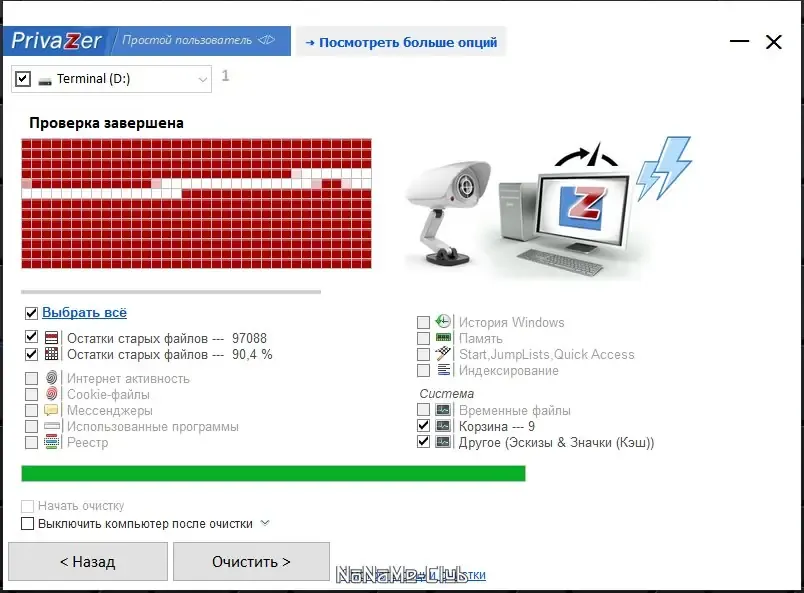The width and height of the screenshot is (804, 593).
Task: Follow the Выбрать всё link
Action: [x=84, y=312]
